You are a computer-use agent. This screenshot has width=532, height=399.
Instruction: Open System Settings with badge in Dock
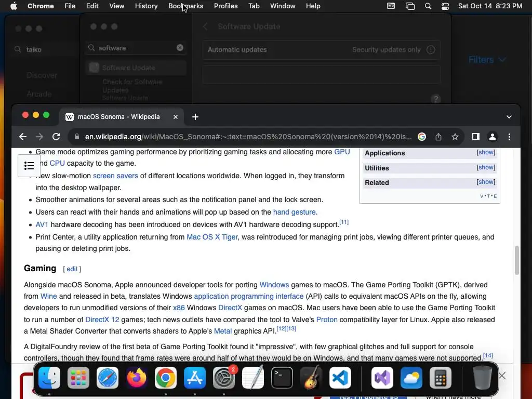[x=224, y=378]
